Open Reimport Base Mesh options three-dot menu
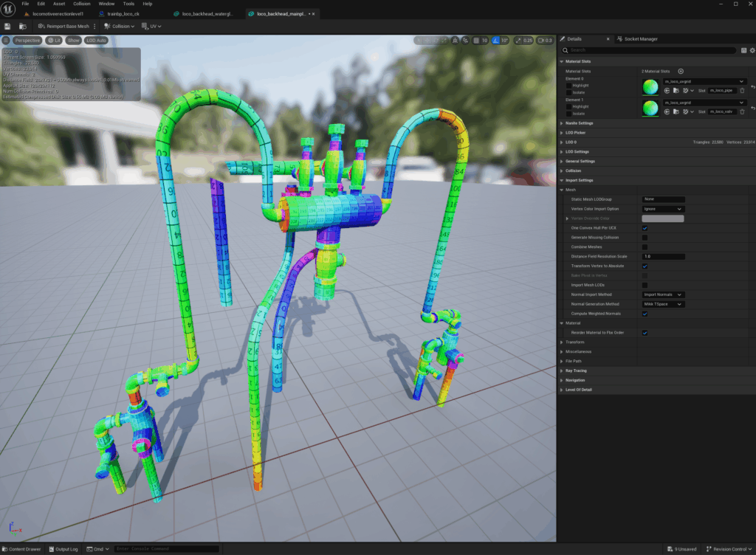Image resolution: width=756 pixels, height=555 pixels. (x=94, y=26)
